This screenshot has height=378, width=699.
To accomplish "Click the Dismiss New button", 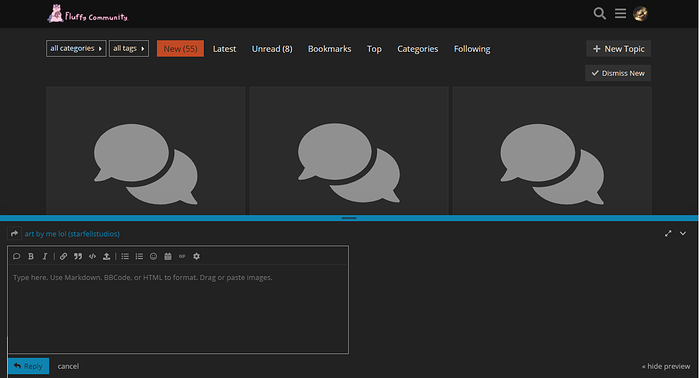I will click(x=618, y=73).
